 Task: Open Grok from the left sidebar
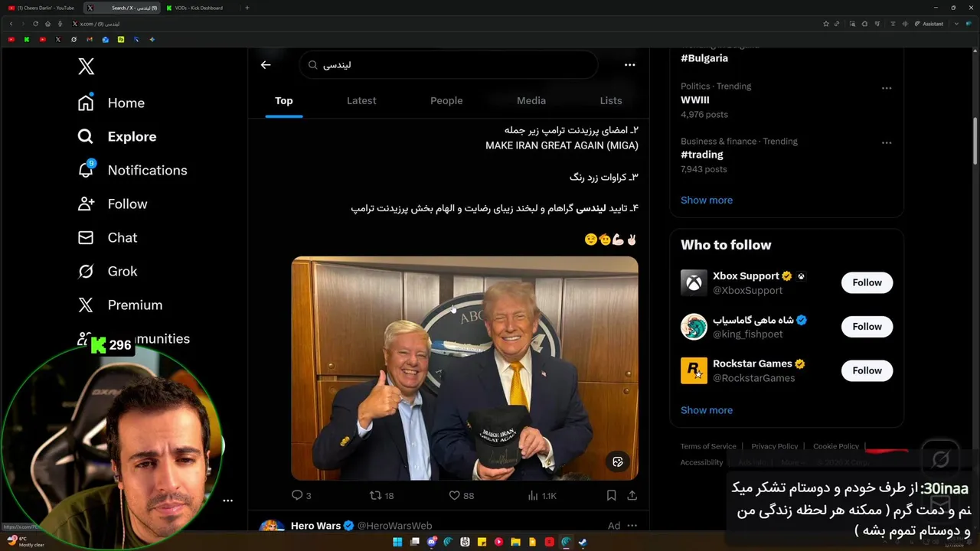point(107,271)
